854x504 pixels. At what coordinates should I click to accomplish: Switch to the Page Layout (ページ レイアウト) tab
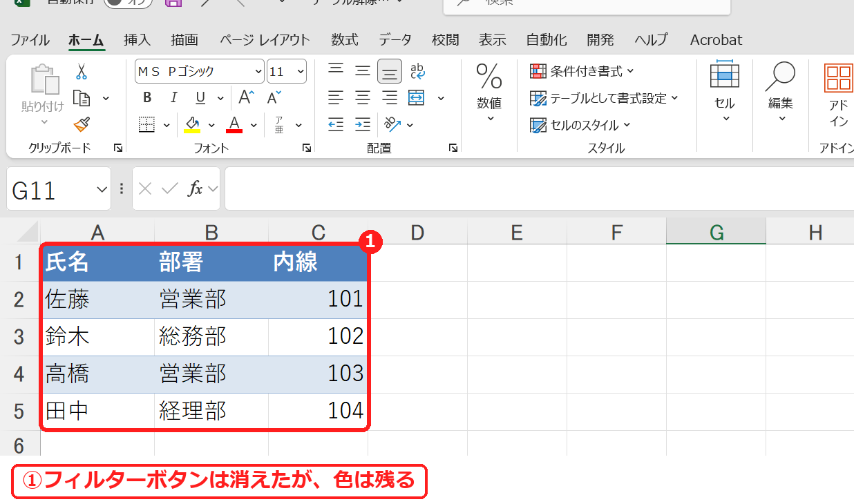(x=265, y=39)
